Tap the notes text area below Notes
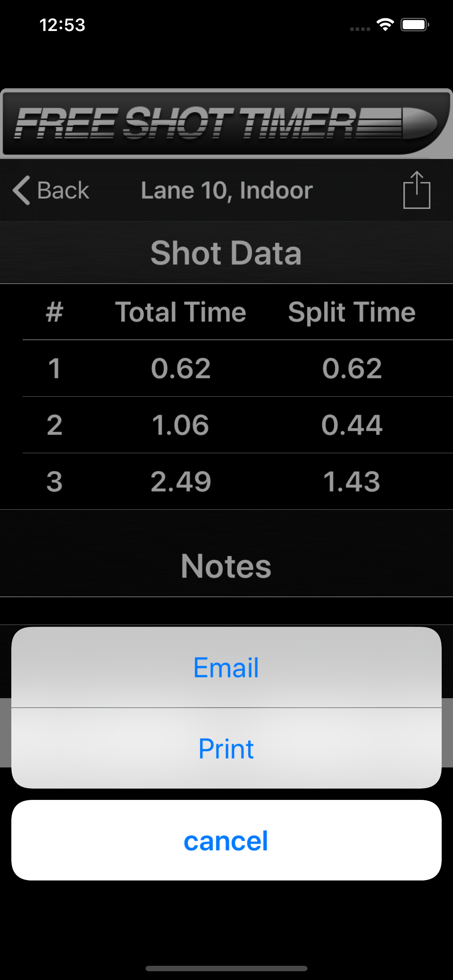This screenshot has height=980, width=453. coord(226,611)
